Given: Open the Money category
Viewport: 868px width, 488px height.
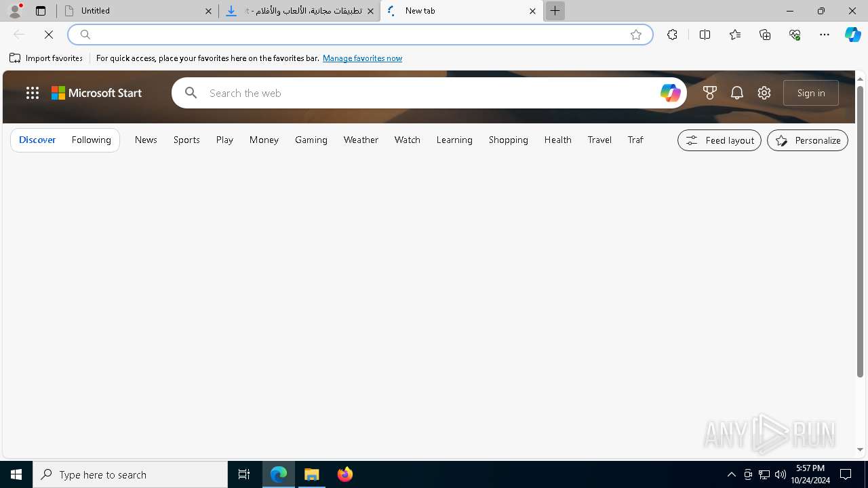Looking at the screenshot, I should point(264,140).
